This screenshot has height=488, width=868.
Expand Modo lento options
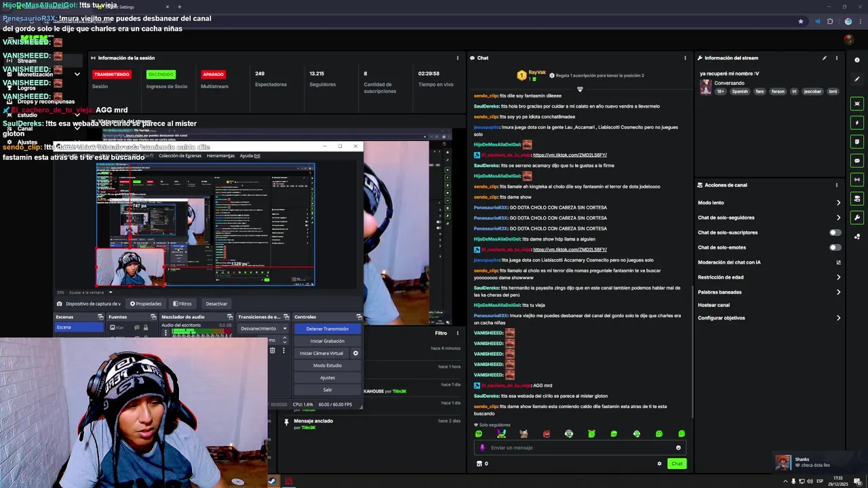[838, 203]
